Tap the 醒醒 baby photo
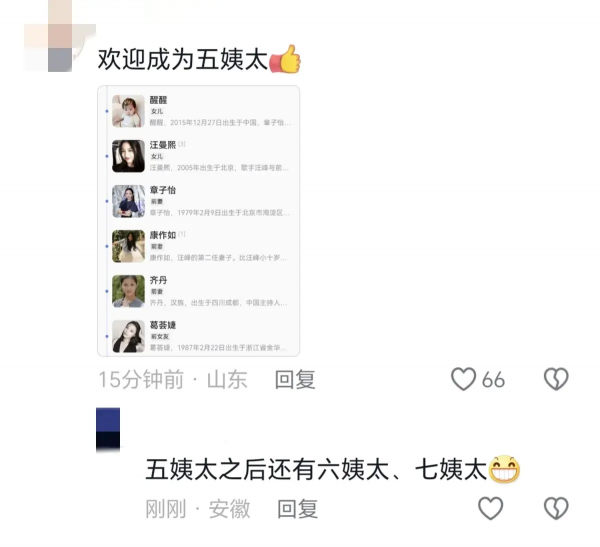 (x=128, y=111)
